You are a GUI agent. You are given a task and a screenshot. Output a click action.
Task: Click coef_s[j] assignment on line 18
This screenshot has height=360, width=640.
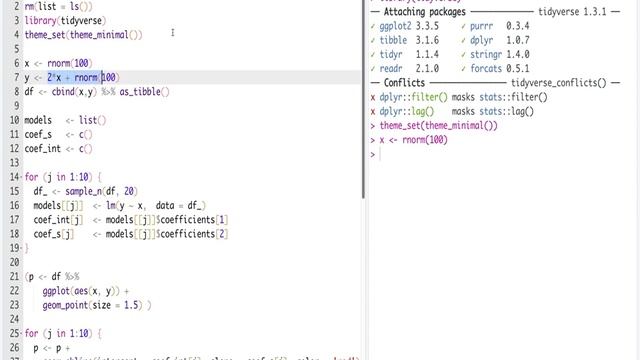[131, 234]
